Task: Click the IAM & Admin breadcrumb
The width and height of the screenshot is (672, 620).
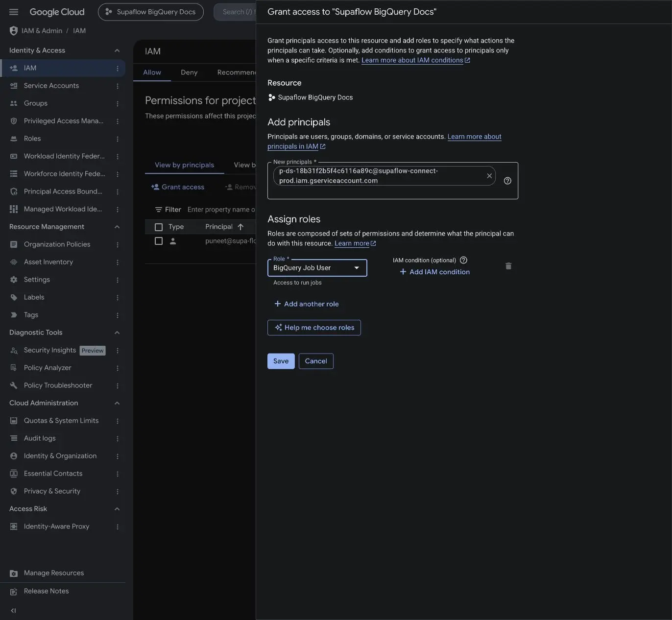Action: click(x=42, y=31)
